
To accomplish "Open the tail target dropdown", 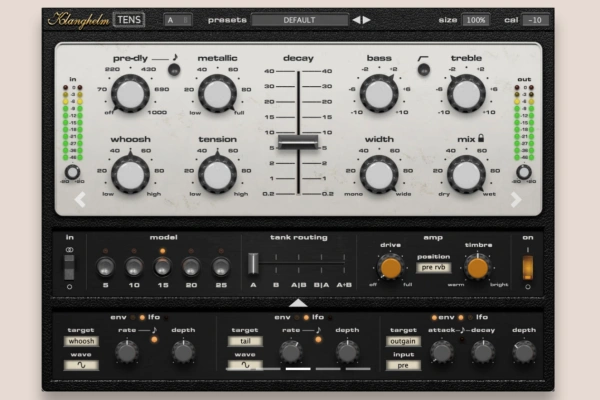I will [x=245, y=341].
